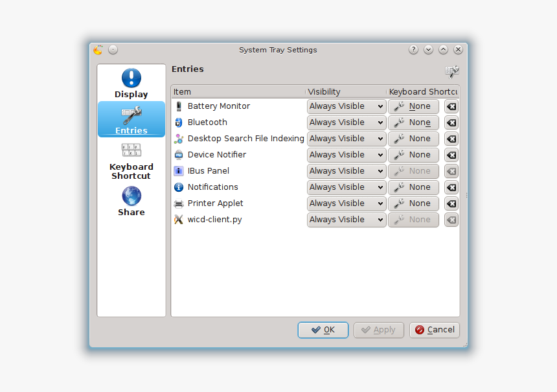Click the round window menu button in the titlebar

[x=113, y=49]
